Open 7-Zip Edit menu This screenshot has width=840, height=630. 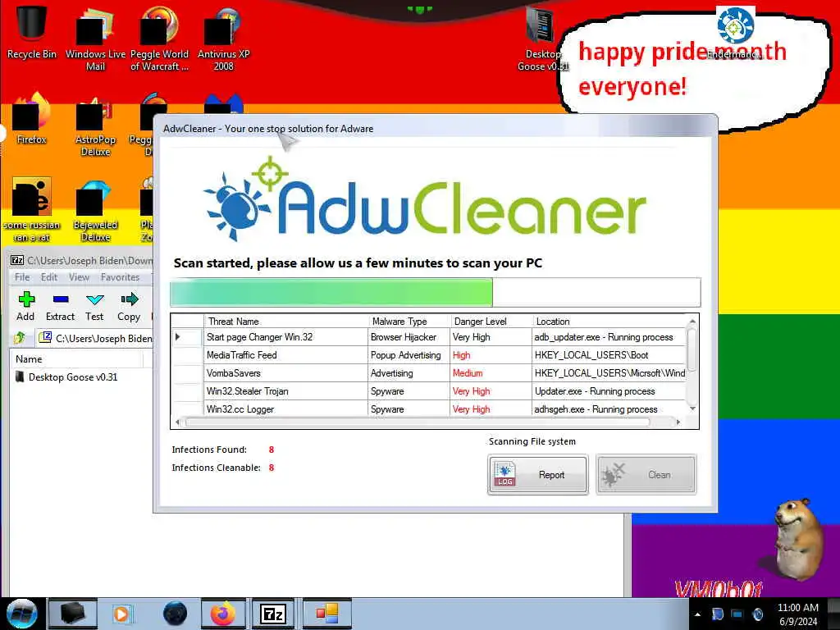48,277
